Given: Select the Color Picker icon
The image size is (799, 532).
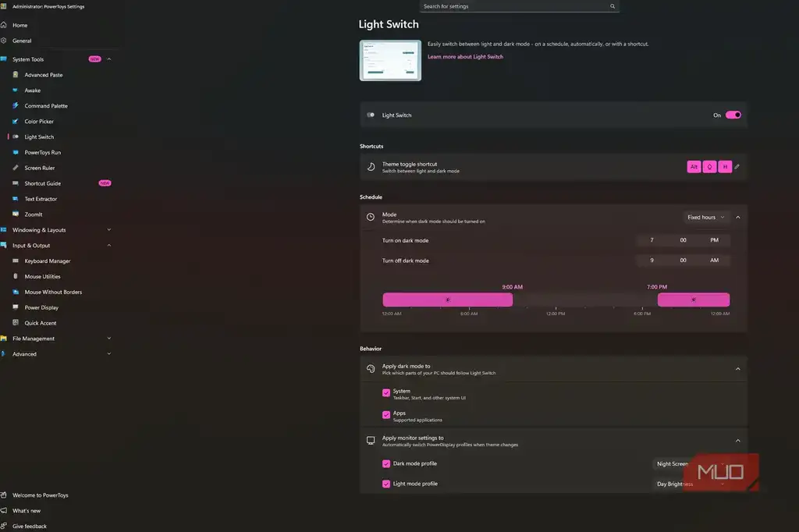Looking at the screenshot, I should tap(16, 121).
